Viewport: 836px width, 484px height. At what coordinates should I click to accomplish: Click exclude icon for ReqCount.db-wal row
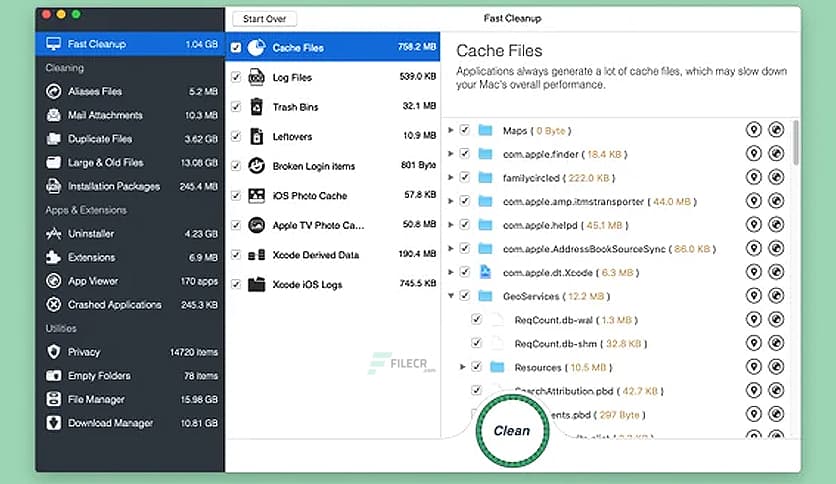tap(776, 319)
